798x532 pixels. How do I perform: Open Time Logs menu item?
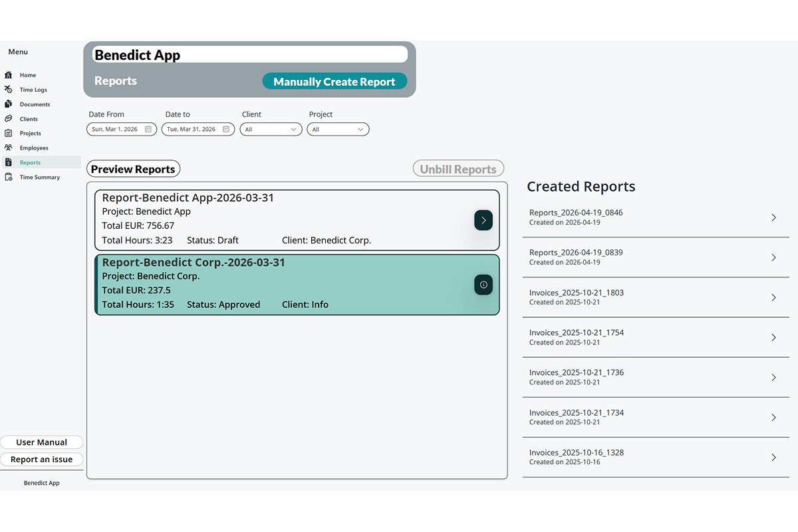41,90
